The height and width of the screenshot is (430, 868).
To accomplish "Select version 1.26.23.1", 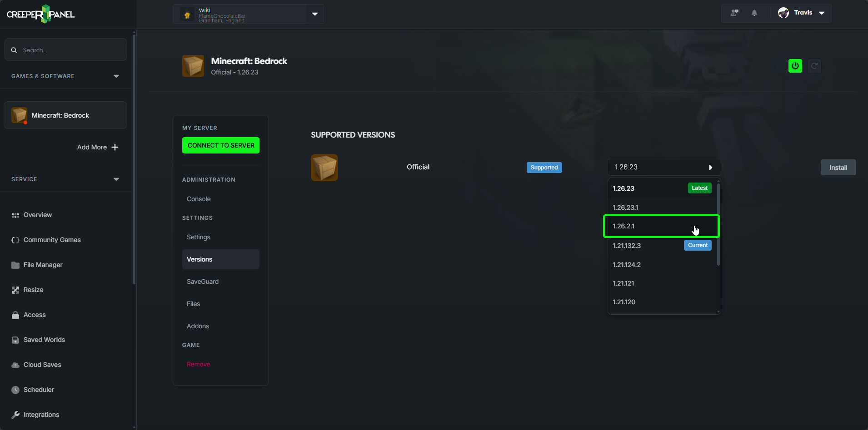I will point(662,208).
